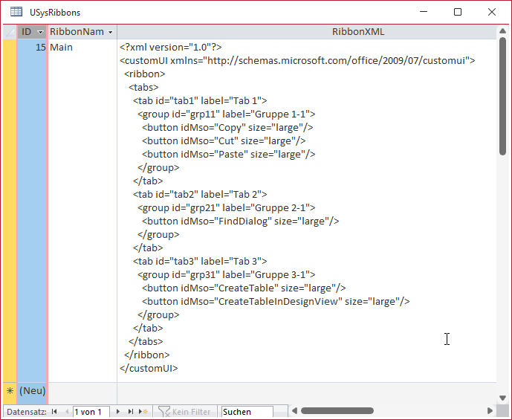Go to next record arrow

(118, 412)
